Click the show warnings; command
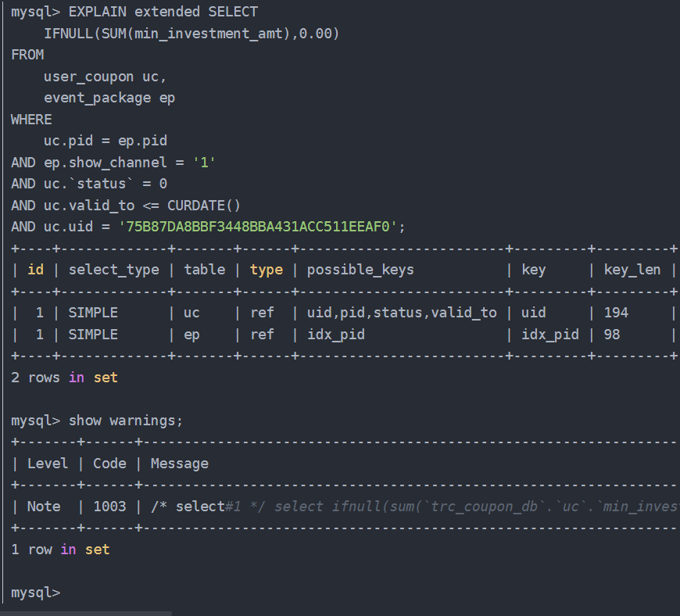The width and height of the screenshot is (680, 616). click(x=126, y=421)
